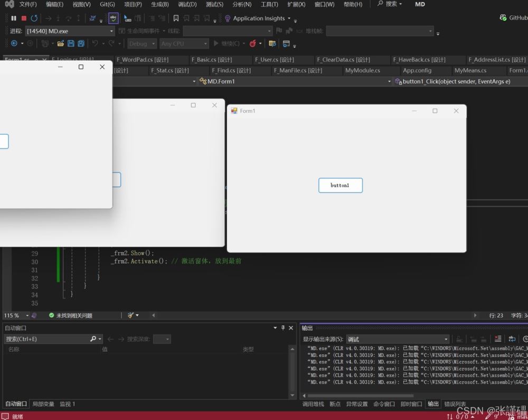
Task: Clear all messages in the Output window
Action: [x=498, y=339]
